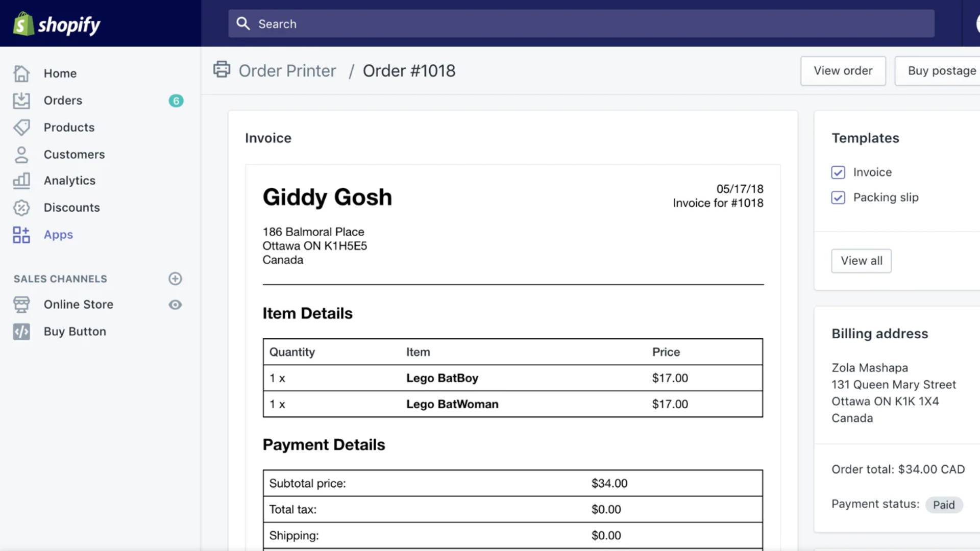Select Apps in the sidebar
Image resolution: width=980 pixels, height=551 pixels.
tap(58, 235)
